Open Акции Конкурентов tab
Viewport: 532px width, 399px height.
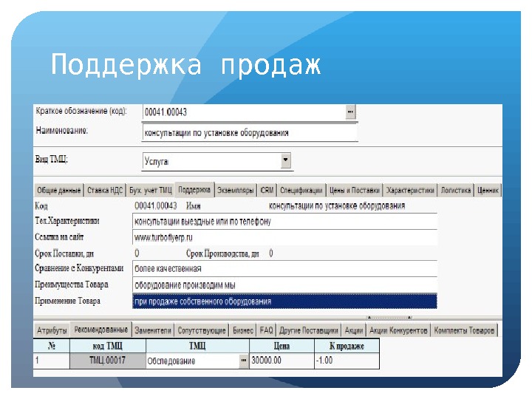tap(398, 330)
